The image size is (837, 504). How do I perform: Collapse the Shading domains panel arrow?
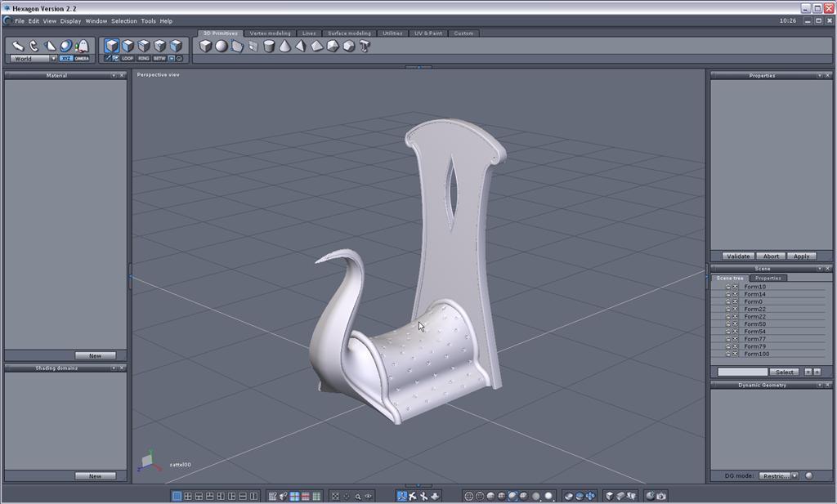(114, 368)
